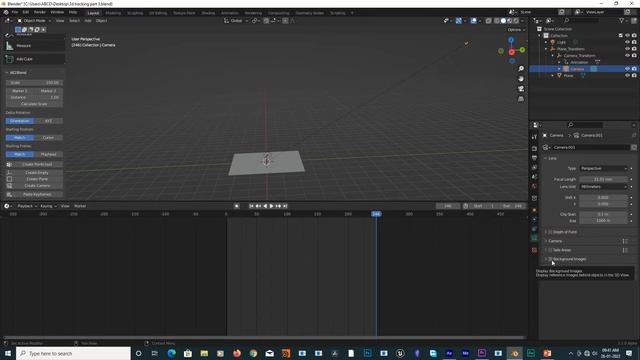The width and height of the screenshot is (640, 360).
Task: Select solid viewport shading mode
Action: [x=503, y=20]
